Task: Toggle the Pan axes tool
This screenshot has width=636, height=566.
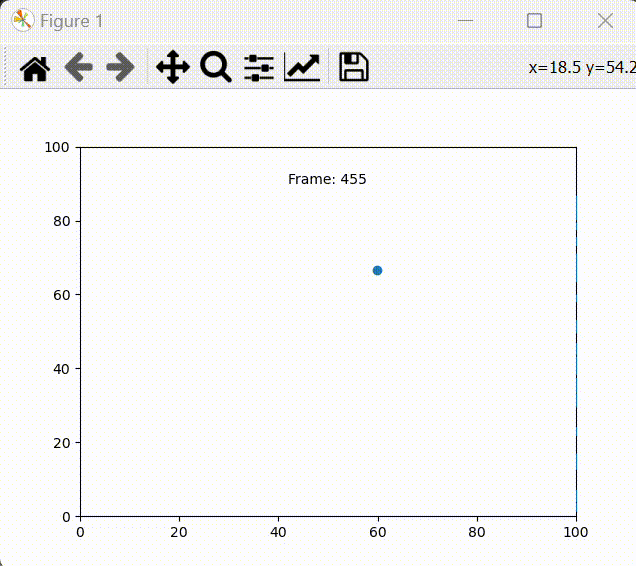Action: pyautogui.click(x=173, y=68)
